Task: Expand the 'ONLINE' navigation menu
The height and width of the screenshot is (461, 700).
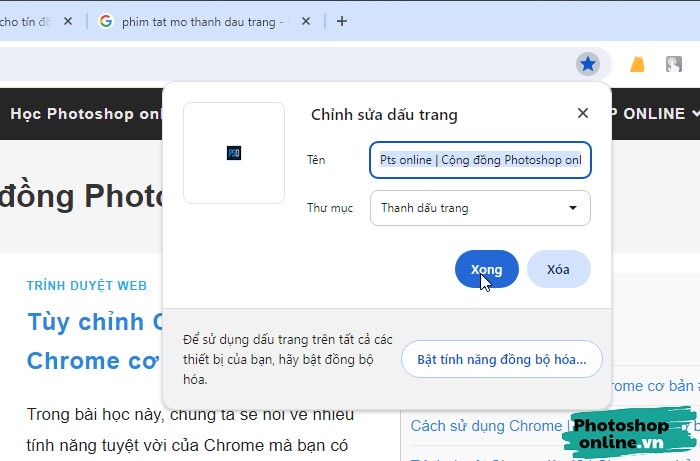Action: [x=655, y=114]
